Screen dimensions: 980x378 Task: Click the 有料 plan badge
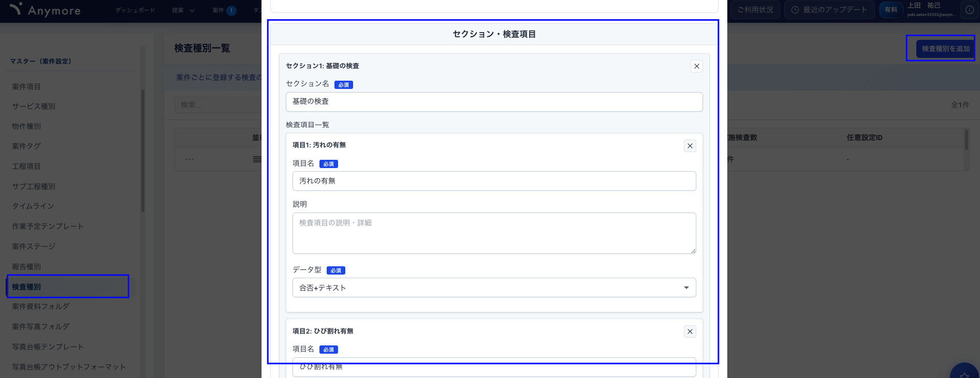click(x=890, y=10)
